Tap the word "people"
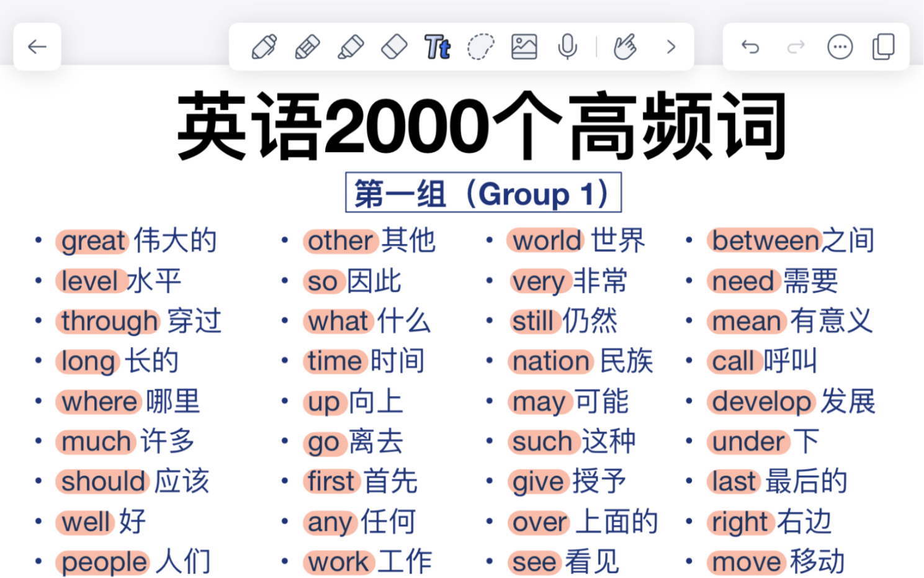Screen dimensions: 924x578 click(x=104, y=562)
